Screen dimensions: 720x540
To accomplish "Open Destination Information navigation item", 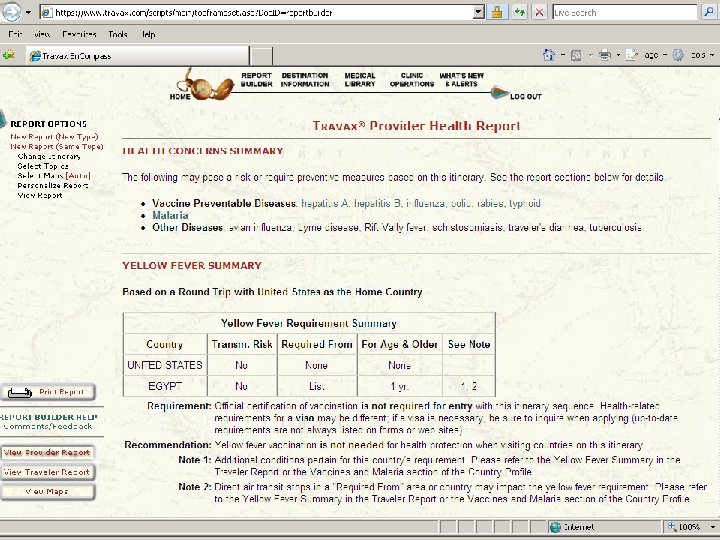I will 305,79.
